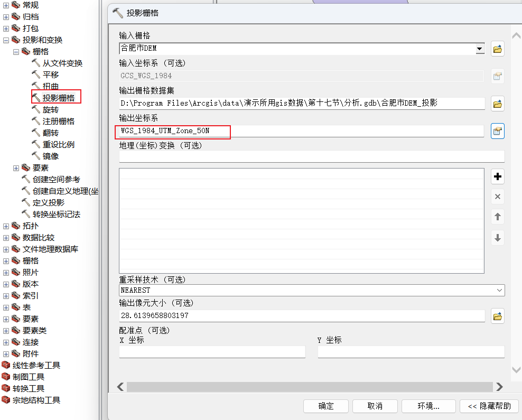Click the Y 坐标 input field
522x420 pixels.
pyautogui.click(x=411, y=352)
